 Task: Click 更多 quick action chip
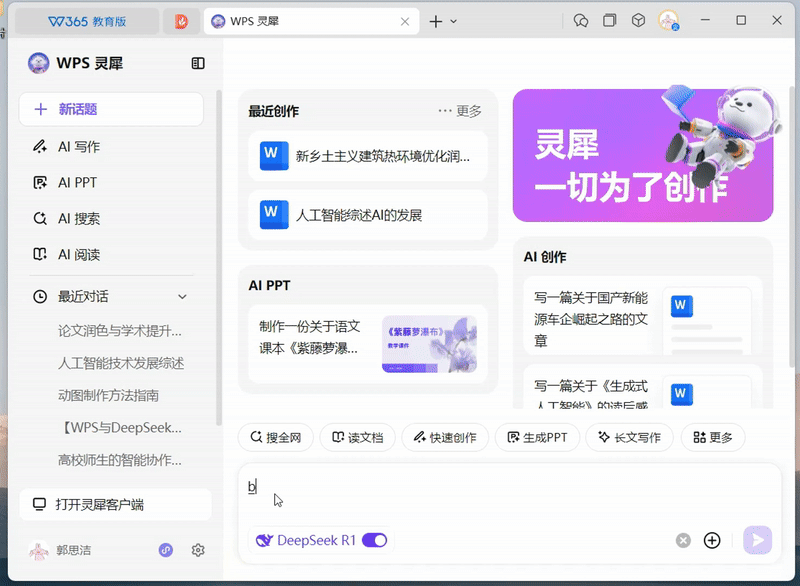[713, 437]
